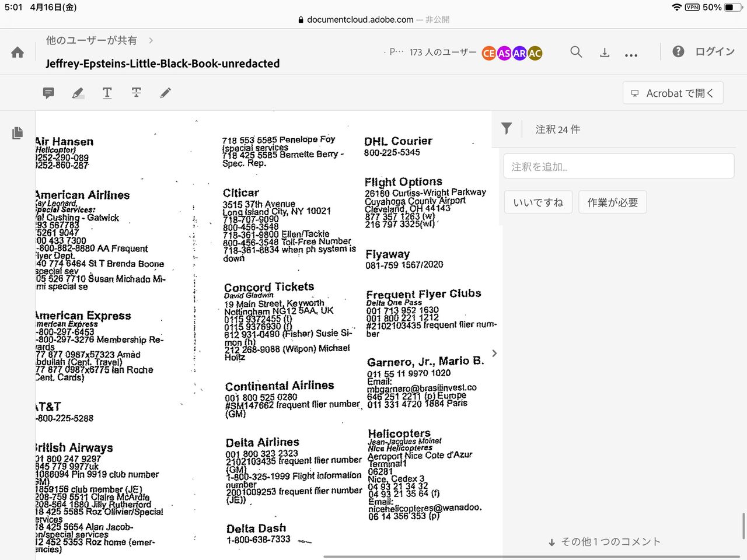Expand the breadcrumb chevron after 他のユーザーが共有
Image resolution: width=747 pixels, height=560 pixels.
point(151,40)
